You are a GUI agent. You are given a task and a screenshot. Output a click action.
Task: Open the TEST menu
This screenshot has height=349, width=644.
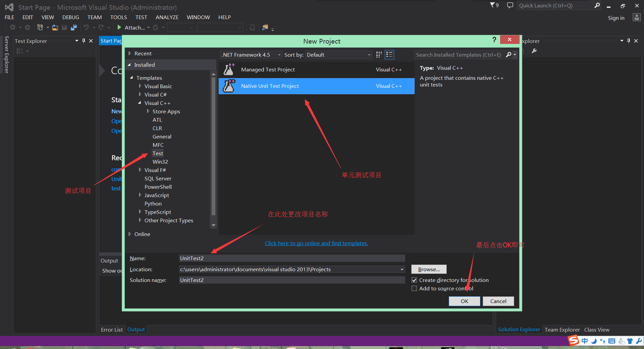click(141, 17)
